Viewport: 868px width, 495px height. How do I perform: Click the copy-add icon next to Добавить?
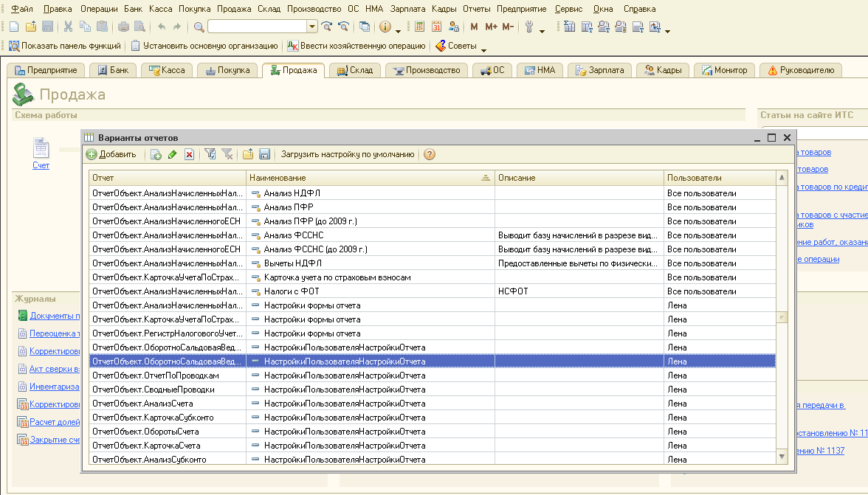[156, 154]
